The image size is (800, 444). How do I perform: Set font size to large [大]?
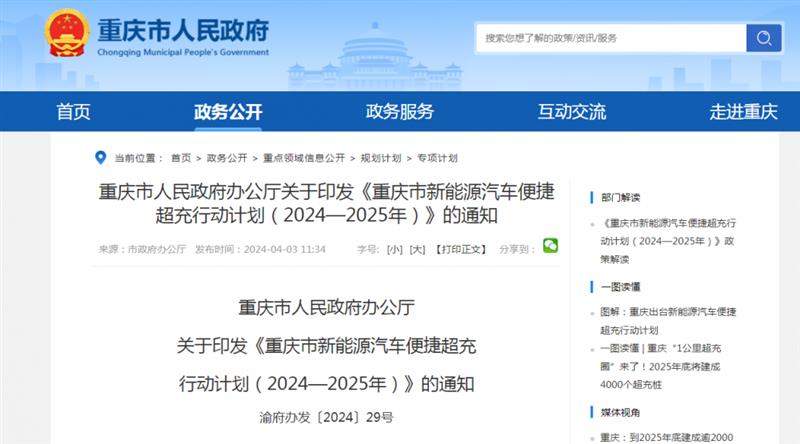tap(417, 250)
